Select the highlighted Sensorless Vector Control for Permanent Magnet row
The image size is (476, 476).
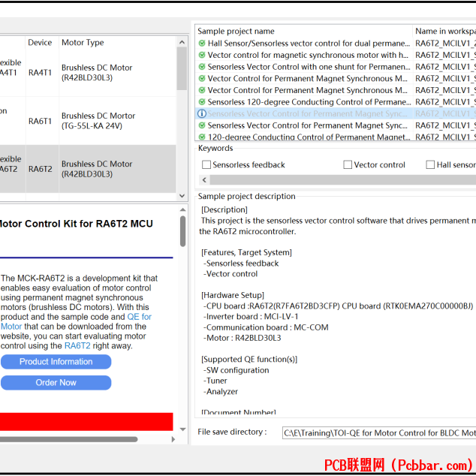pyautogui.click(x=336, y=113)
